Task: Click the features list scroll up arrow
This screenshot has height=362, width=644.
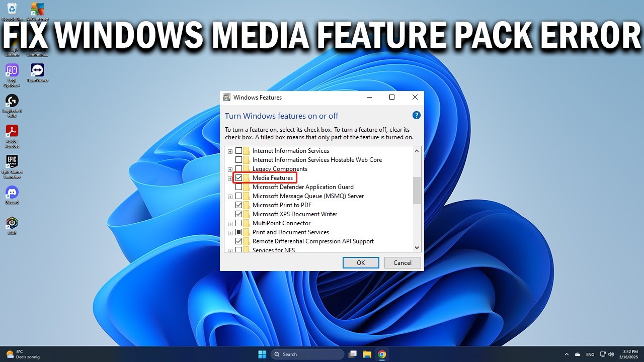Action: tap(417, 150)
